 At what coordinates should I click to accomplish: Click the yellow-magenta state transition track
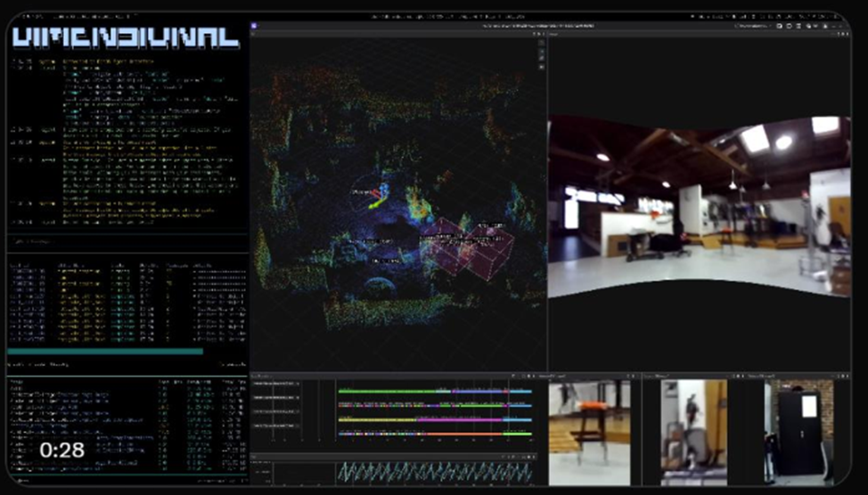(435, 420)
